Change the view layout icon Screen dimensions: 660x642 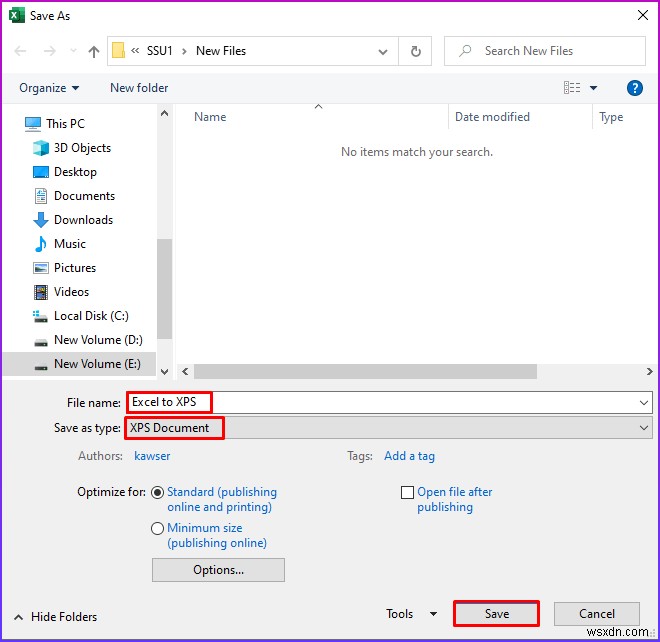click(572, 88)
